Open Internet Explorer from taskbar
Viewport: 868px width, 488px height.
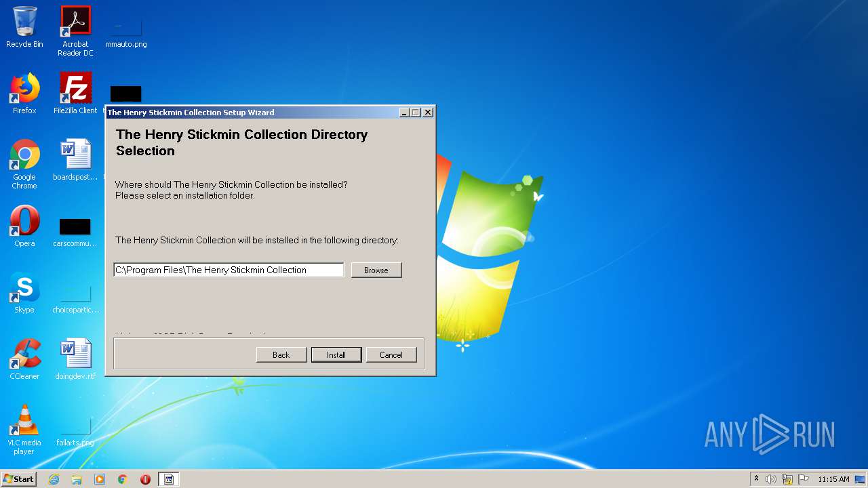click(54, 479)
